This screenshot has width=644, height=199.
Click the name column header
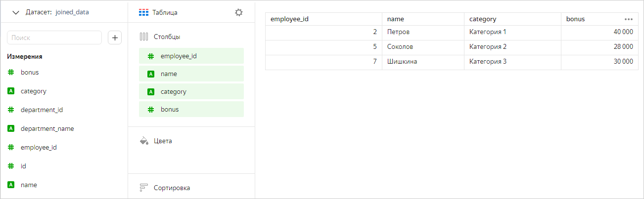pos(396,19)
